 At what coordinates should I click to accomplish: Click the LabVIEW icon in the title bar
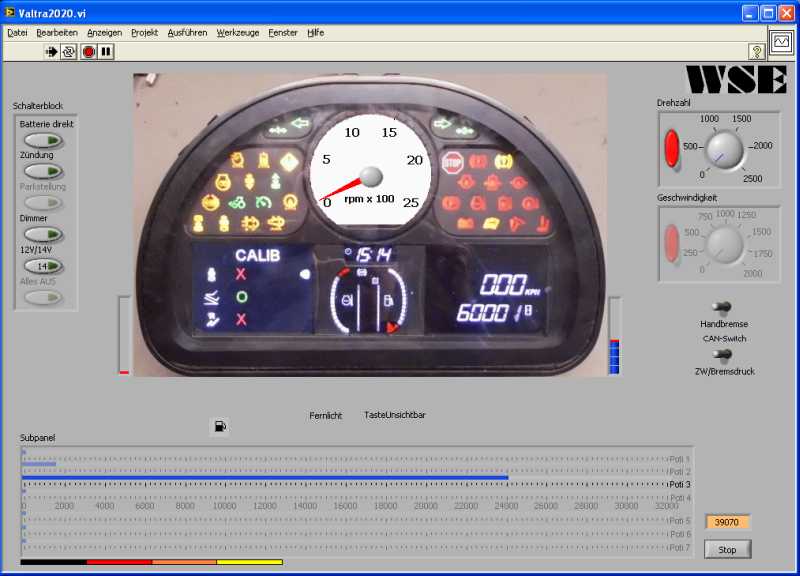point(10,12)
